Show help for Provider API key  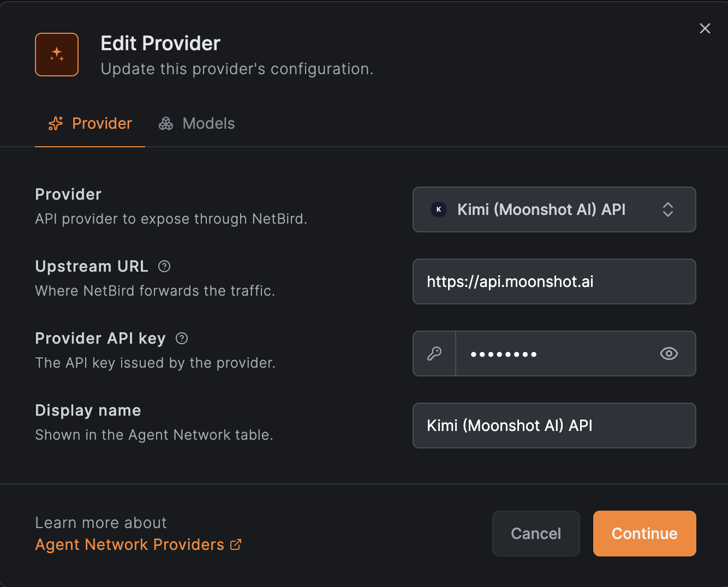[x=182, y=338]
